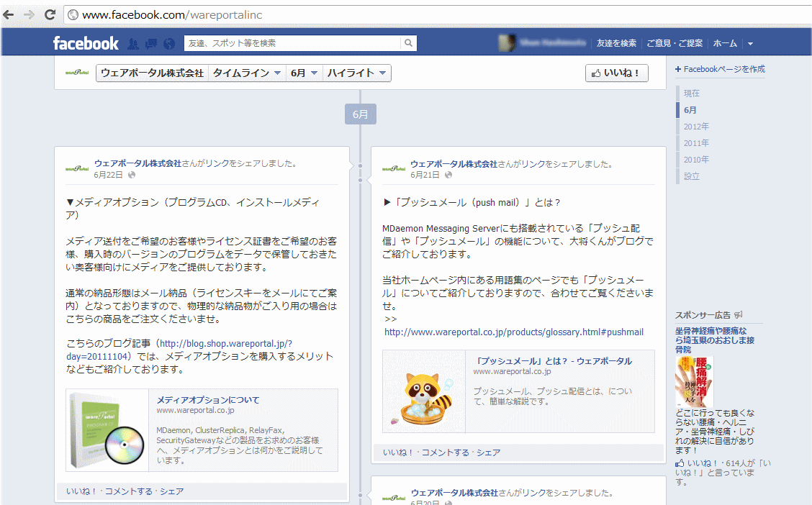Click in the Facebook search field

(x=292, y=43)
